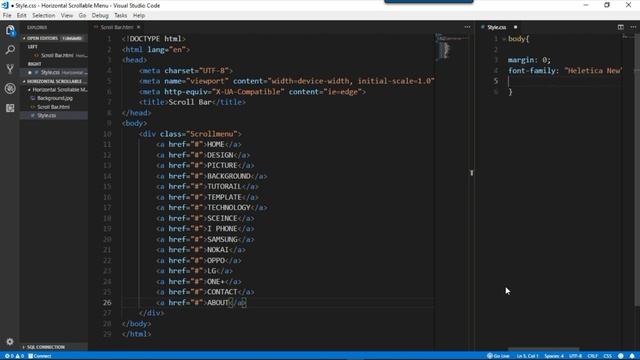
Task: Open the Explorer view in activity bar
Action: (x=10, y=30)
